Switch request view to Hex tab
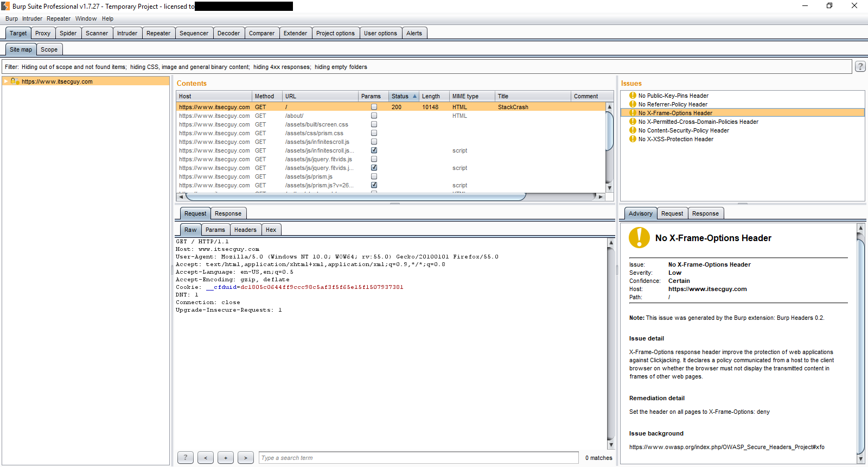 click(x=271, y=230)
